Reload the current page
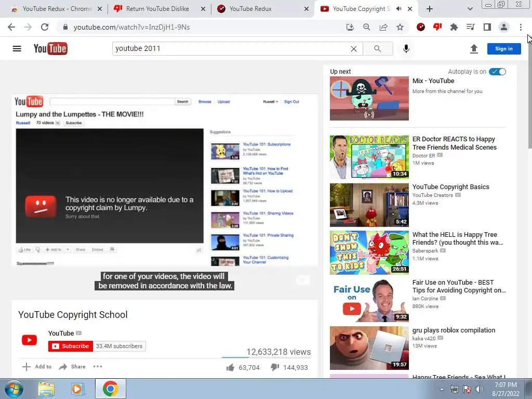 [45, 27]
